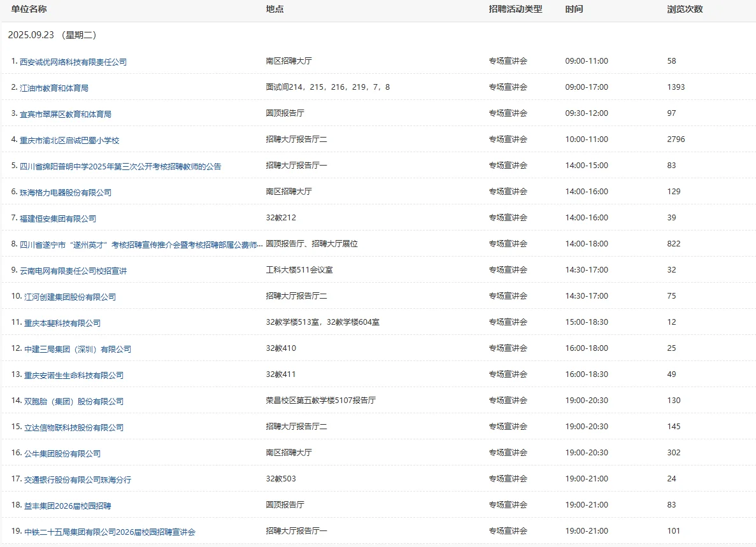This screenshot has height=547, width=756.
Task: Click the 时间 column header
Action: coord(574,9)
